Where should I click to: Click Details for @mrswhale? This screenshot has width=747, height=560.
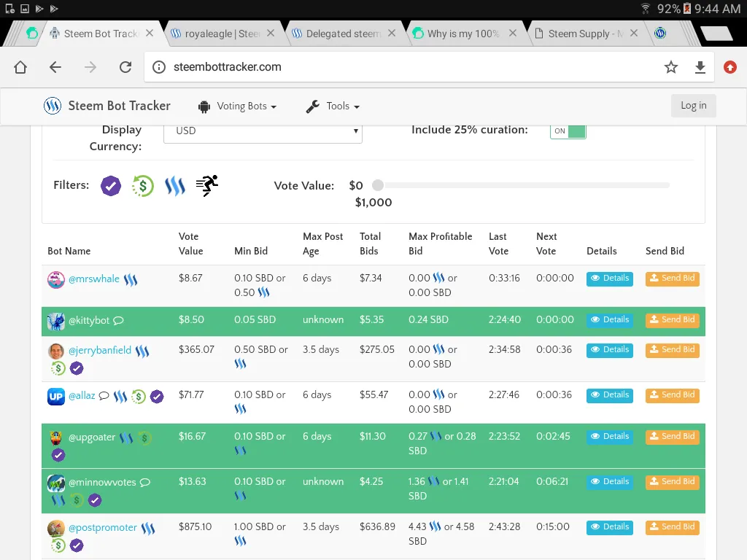coord(610,279)
